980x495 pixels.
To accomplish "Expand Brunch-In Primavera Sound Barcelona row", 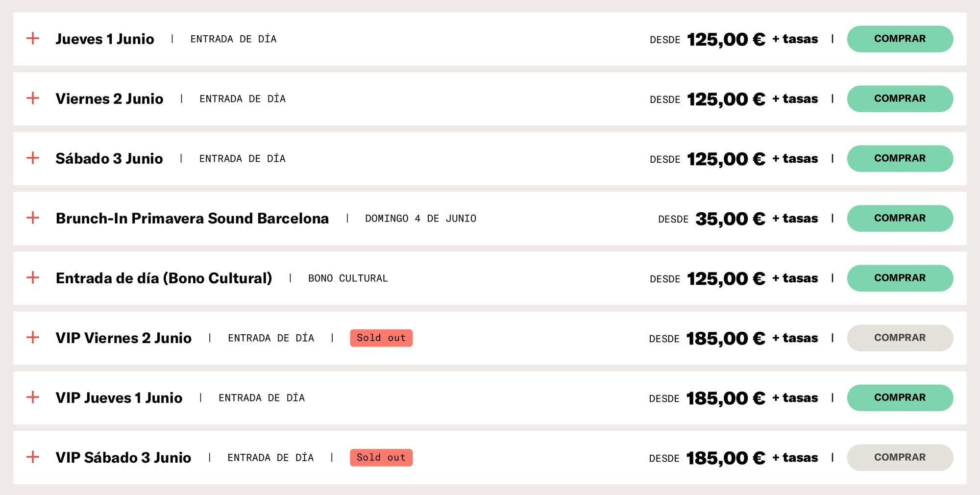I will point(33,218).
